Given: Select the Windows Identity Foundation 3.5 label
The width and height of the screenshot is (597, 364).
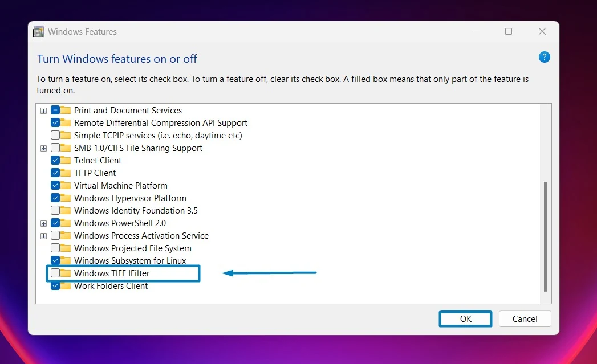Looking at the screenshot, I should (x=136, y=210).
